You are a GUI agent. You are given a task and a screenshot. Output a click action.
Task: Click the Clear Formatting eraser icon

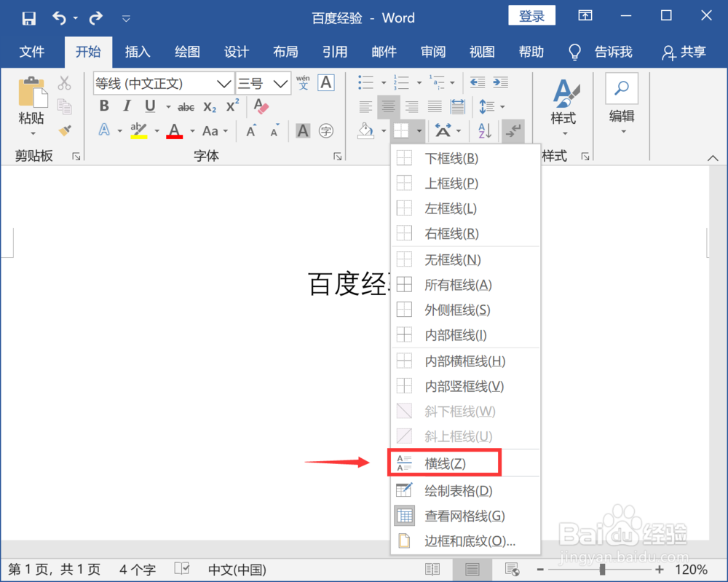[x=261, y=106]
